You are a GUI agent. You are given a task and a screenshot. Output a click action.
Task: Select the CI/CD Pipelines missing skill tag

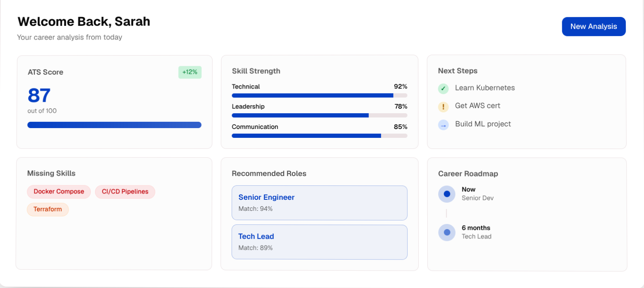pos(125,192)
